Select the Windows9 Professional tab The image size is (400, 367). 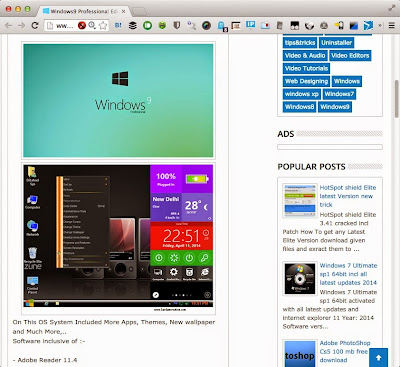coord(83,11)
